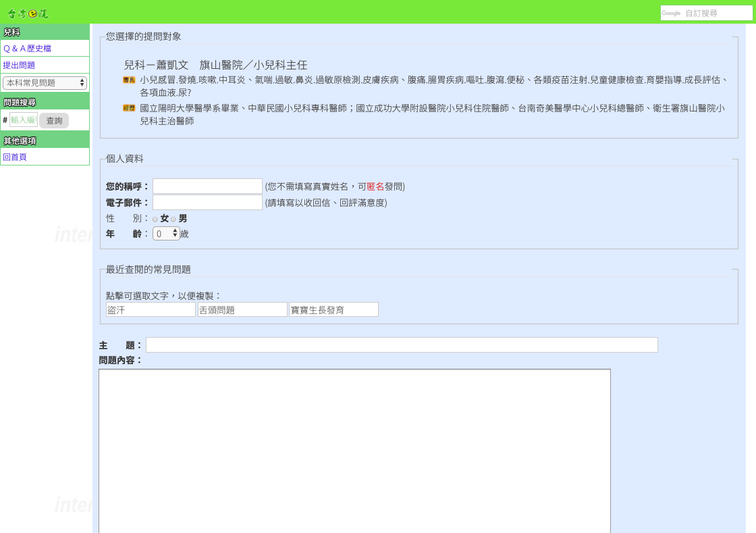Click the 主題 subject input field

[x=402, y=345]
